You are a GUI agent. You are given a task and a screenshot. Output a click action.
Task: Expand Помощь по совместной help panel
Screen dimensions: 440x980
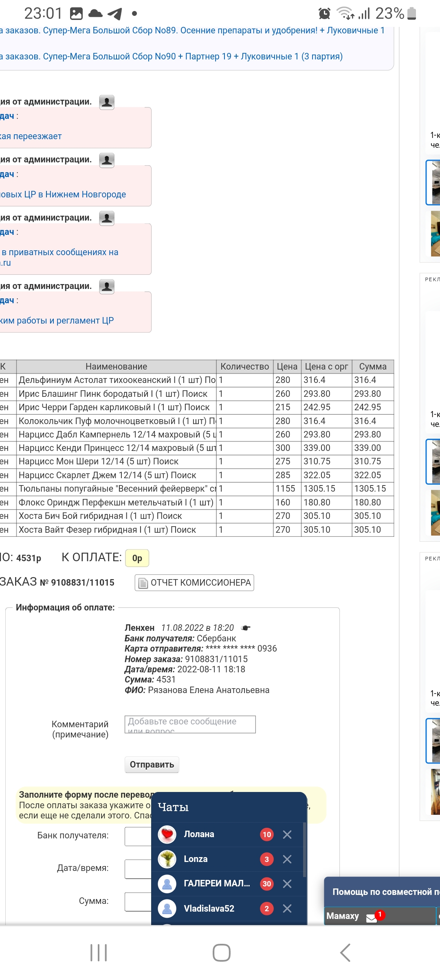point(382,892)
